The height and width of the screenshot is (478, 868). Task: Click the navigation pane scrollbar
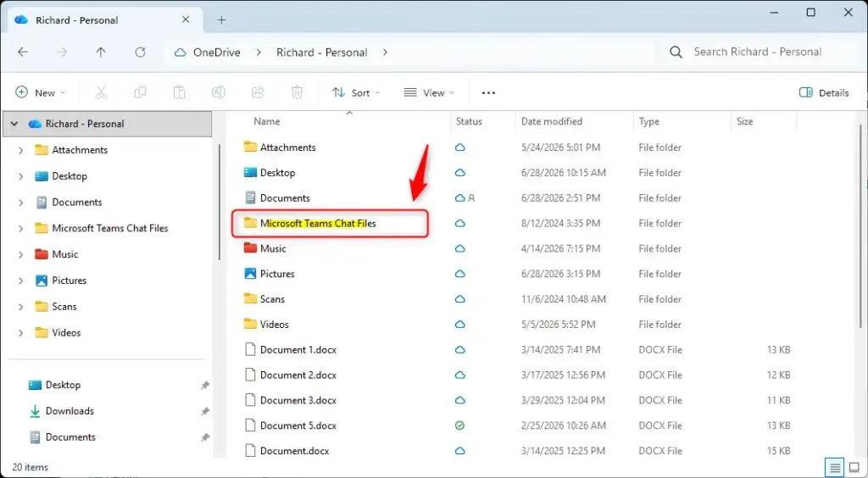(220, 202)
